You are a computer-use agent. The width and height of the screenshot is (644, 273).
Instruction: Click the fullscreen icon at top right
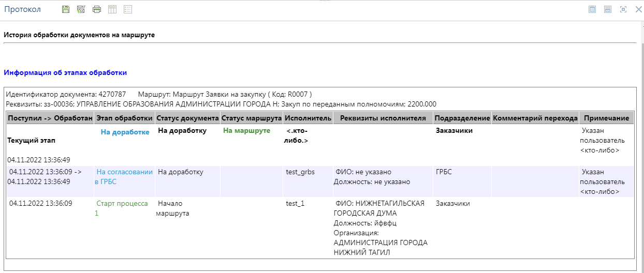623,9
